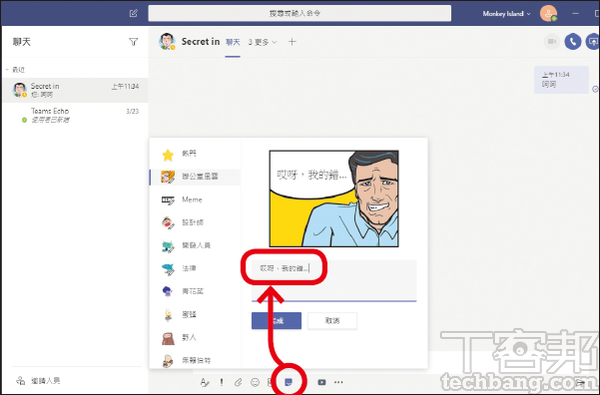
Task: Select the last sticker category in list
Action: pyautogui.click(x=195, y=360)
